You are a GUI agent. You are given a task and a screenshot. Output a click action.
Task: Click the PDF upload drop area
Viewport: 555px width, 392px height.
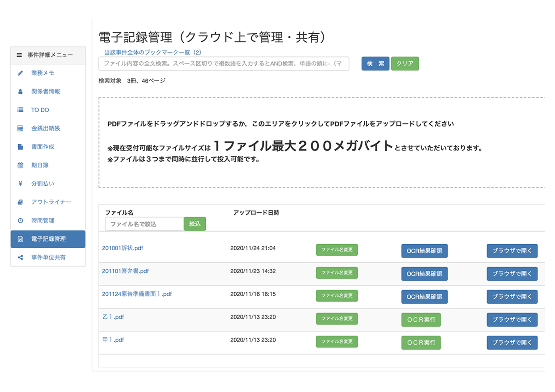(321, 143)
